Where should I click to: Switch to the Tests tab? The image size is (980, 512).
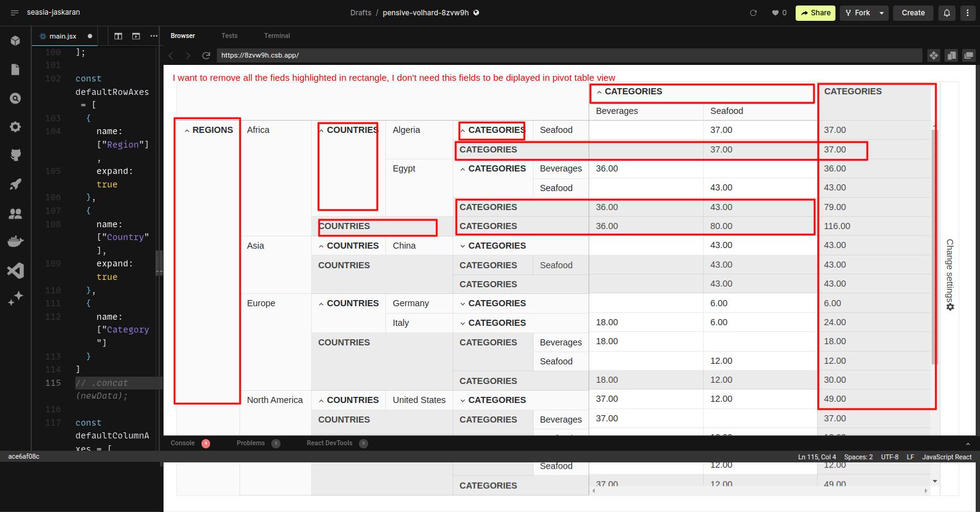point(229,36)
